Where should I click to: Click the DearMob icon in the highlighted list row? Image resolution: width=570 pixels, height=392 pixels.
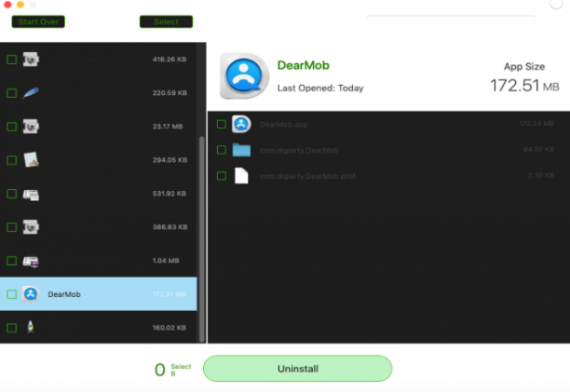coord(31,294)
